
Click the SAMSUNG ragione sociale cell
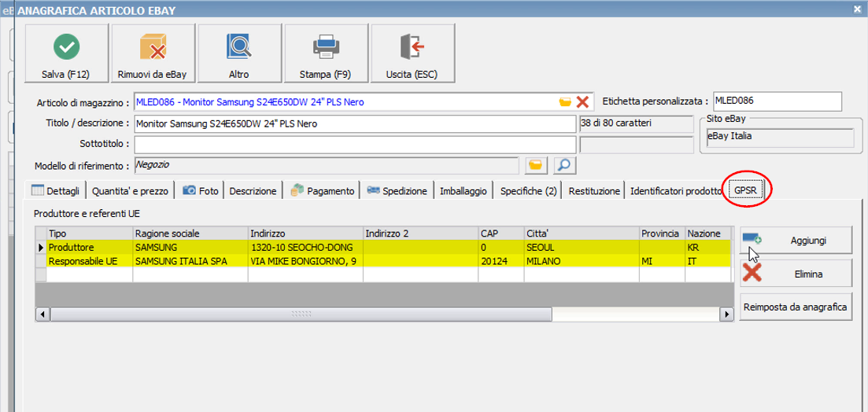click(190, 247)
